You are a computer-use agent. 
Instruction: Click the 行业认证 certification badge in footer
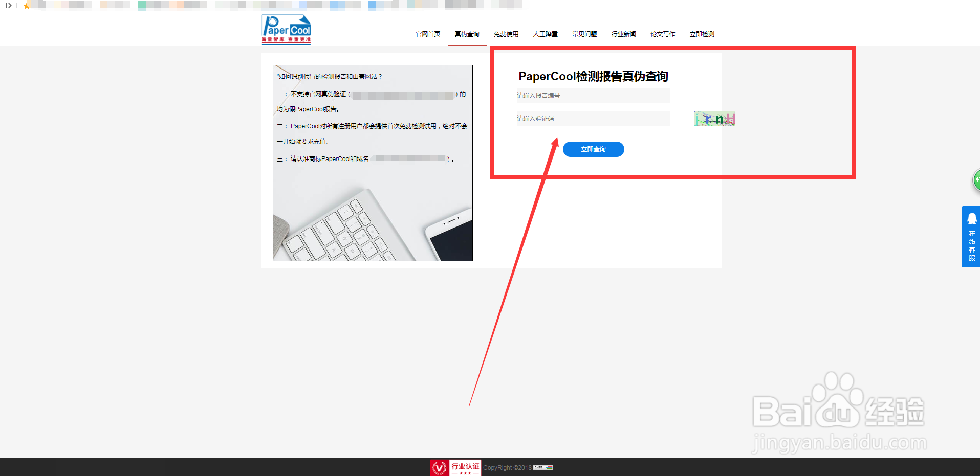pyautogui.click(x=455, y=467)
